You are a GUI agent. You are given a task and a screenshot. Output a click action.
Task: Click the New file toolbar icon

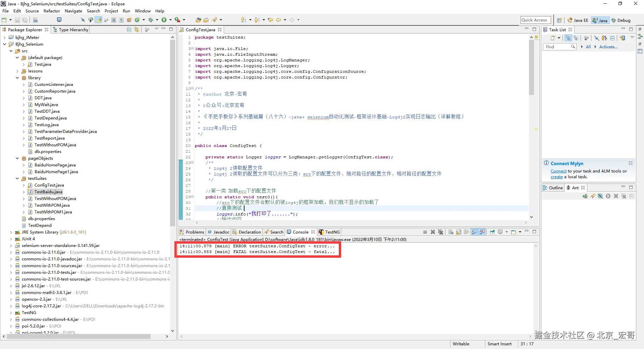[4, 20]
